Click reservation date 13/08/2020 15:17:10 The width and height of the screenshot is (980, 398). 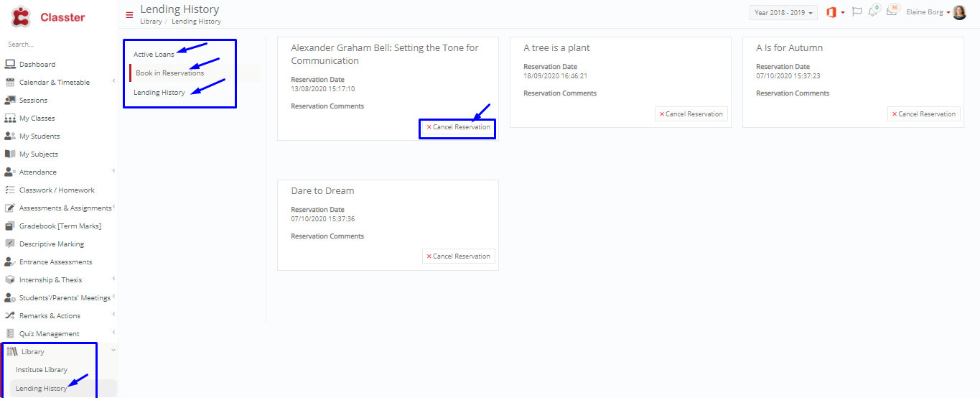[322, 89]
